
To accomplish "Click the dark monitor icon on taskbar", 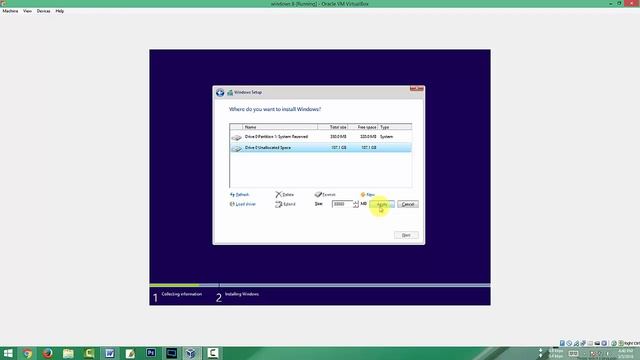I will pyautogui.click(x=171, y=353).
